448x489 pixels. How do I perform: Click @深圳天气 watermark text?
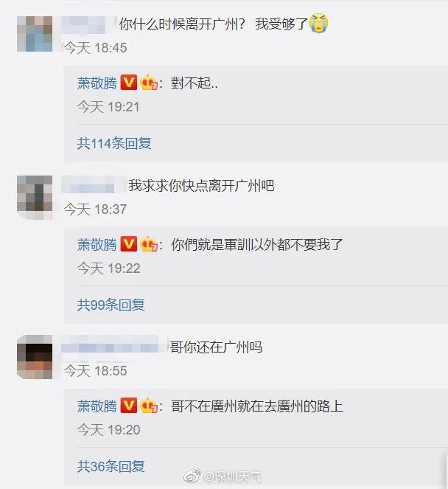click(x=232, y=476)
